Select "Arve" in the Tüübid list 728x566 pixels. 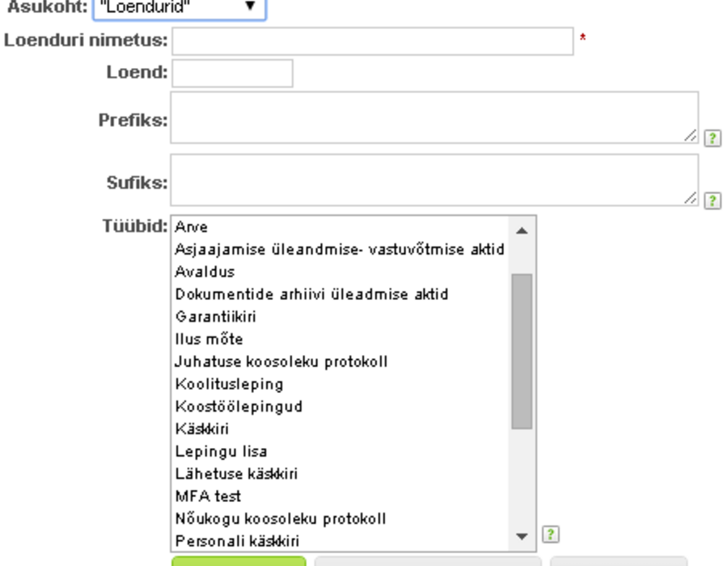pos(341,227)
